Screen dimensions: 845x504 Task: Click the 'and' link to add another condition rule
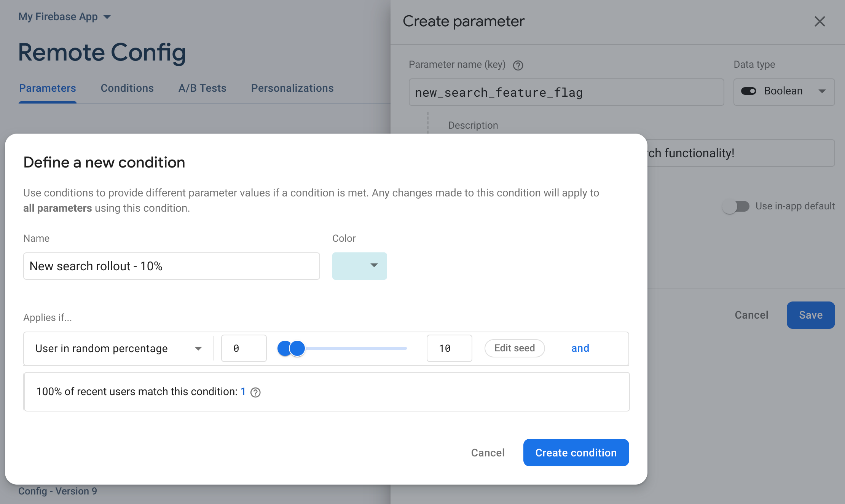(x=579, y=348)
